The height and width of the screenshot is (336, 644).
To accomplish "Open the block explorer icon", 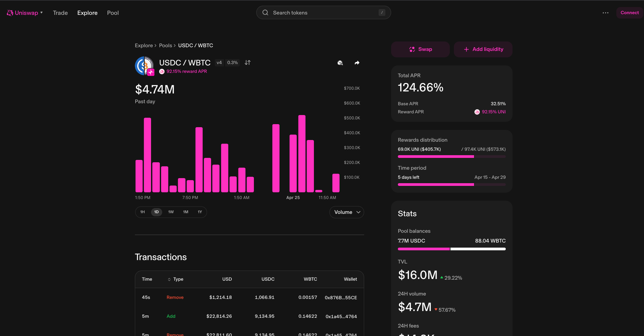I will [340, 63].
